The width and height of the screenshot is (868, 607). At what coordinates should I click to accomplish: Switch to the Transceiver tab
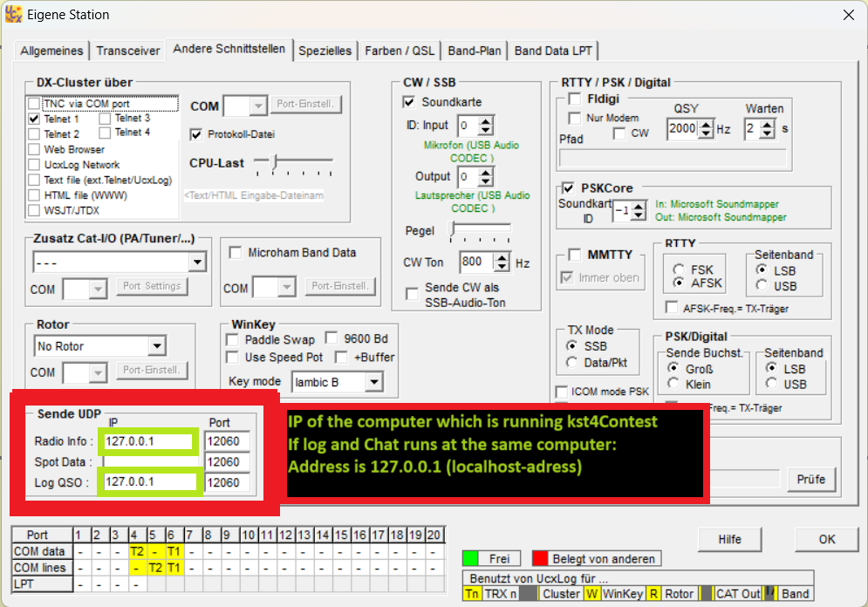(x=128, y=51)
